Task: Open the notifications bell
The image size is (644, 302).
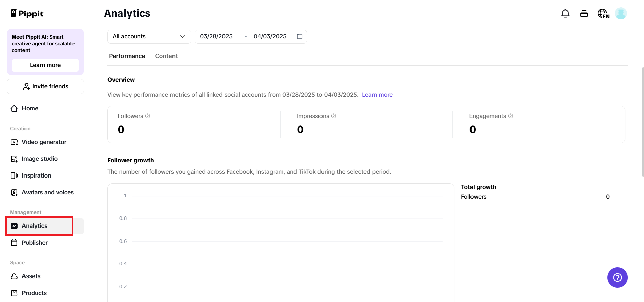Action: pyautogui.click(x=565, y=13)
